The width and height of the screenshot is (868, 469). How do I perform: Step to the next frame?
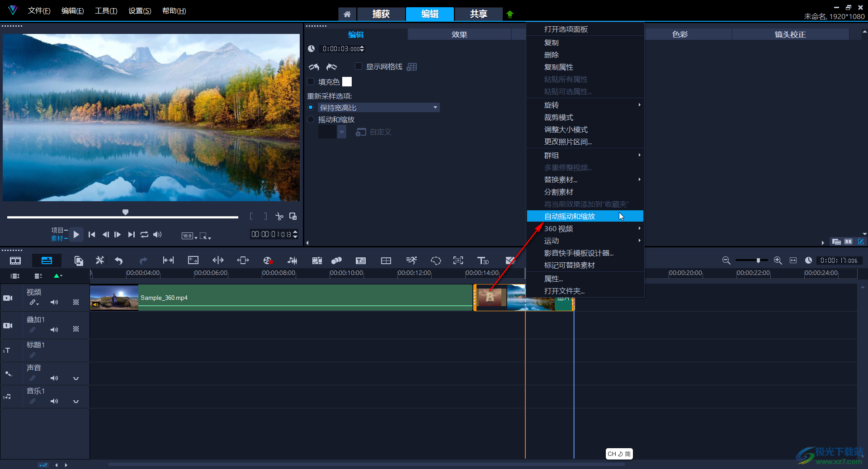click(118, 234)
